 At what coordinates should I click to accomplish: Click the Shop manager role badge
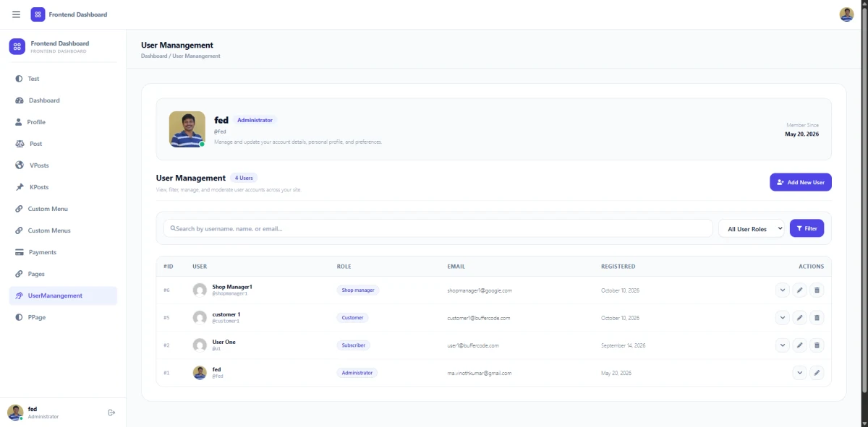point(358,290)
